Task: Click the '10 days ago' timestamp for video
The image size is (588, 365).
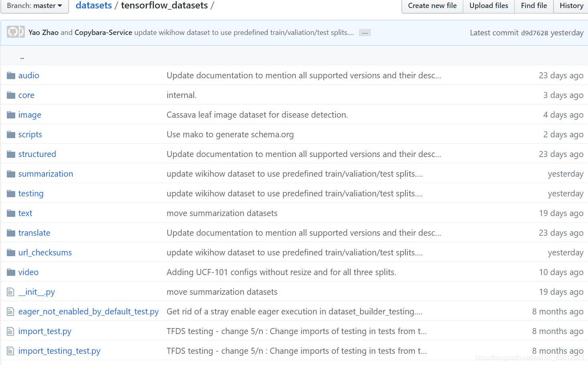Action: (561, 272)
